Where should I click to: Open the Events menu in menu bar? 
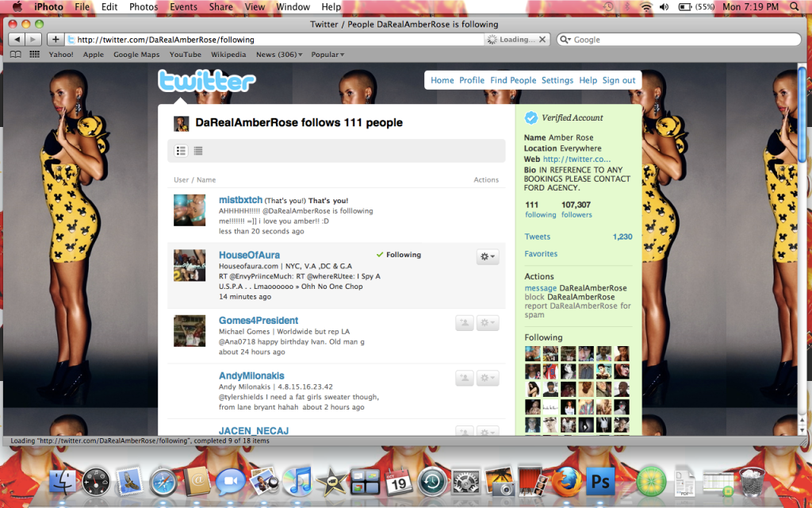click(183, 7)
